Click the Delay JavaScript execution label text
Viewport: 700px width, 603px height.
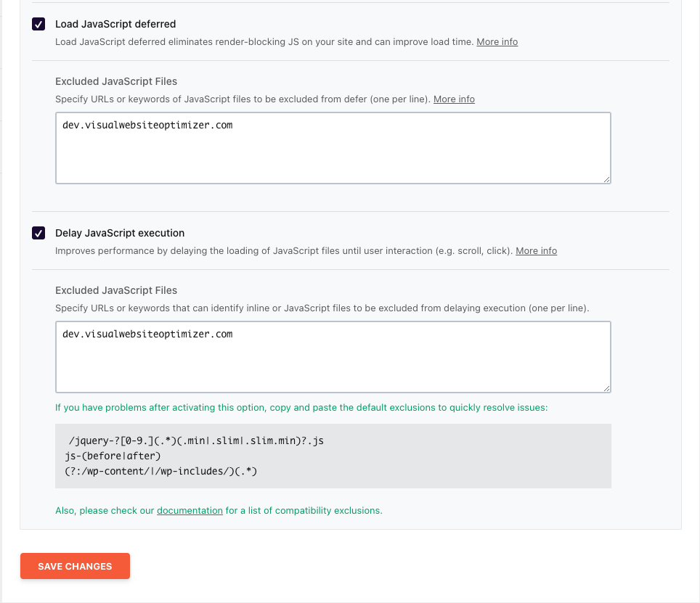tap(120, 233)
